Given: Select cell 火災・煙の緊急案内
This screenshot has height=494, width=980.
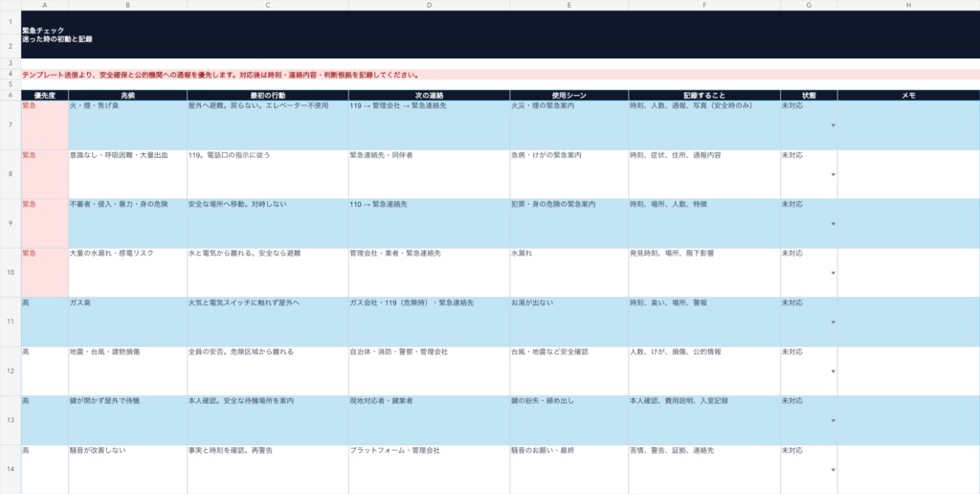Looking at the screenshot, I should (x=569, y=125).
